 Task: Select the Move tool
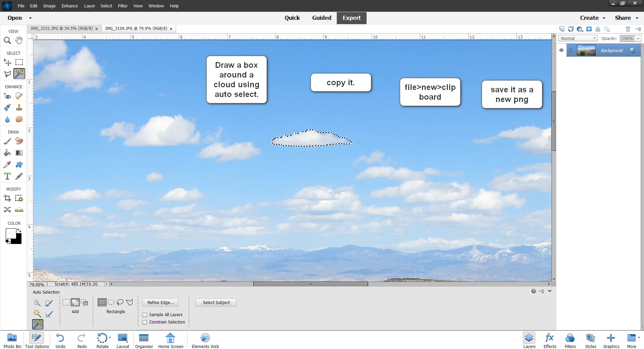point(7,62)
